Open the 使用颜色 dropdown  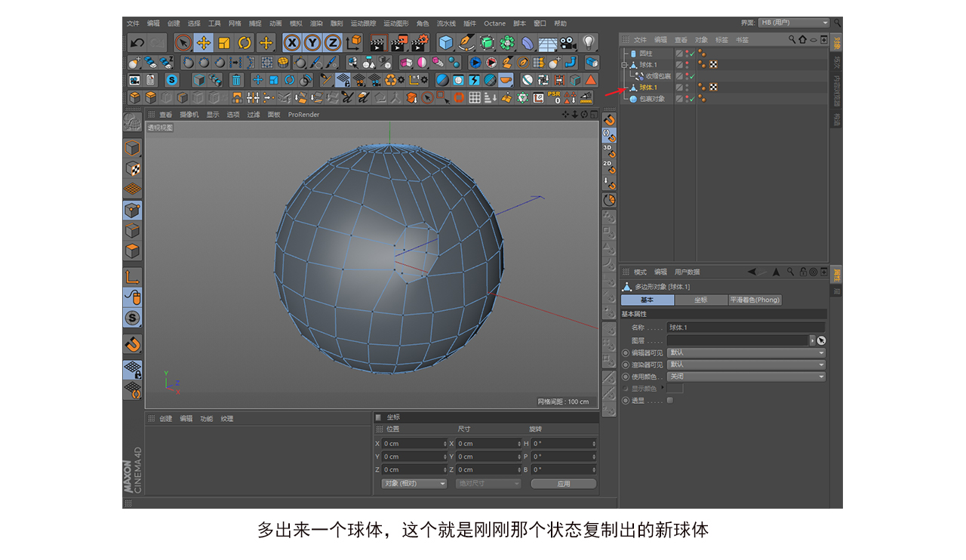(x=746, y=377)
